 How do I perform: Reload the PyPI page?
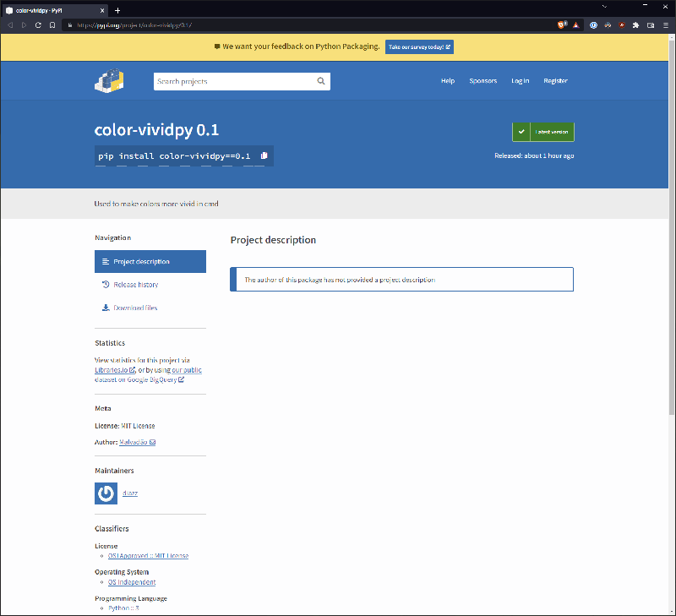38,25
